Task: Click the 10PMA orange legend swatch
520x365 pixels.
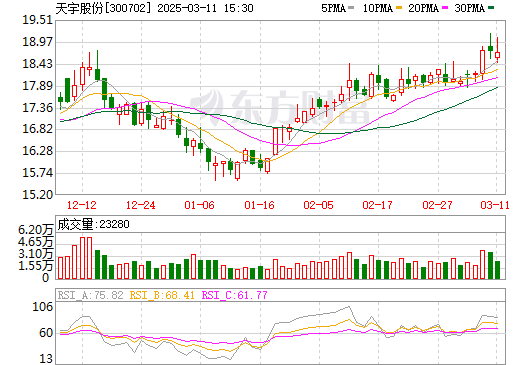Action: pyautogui.click(x=399, y=8)
